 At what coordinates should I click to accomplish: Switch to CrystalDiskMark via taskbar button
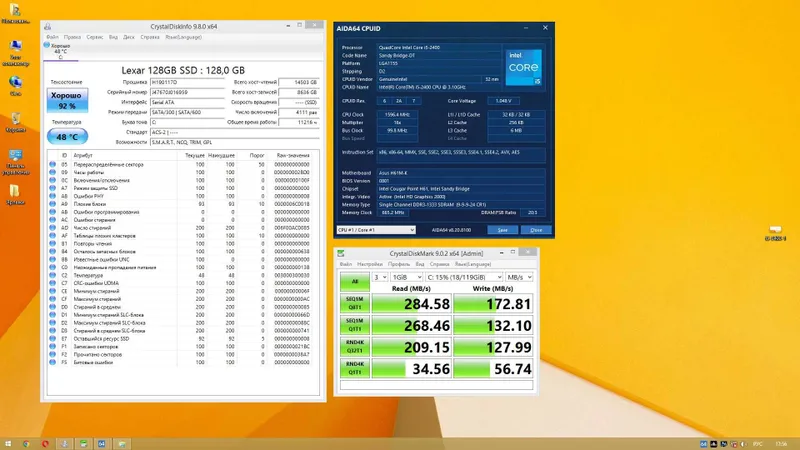pos(83,444)
